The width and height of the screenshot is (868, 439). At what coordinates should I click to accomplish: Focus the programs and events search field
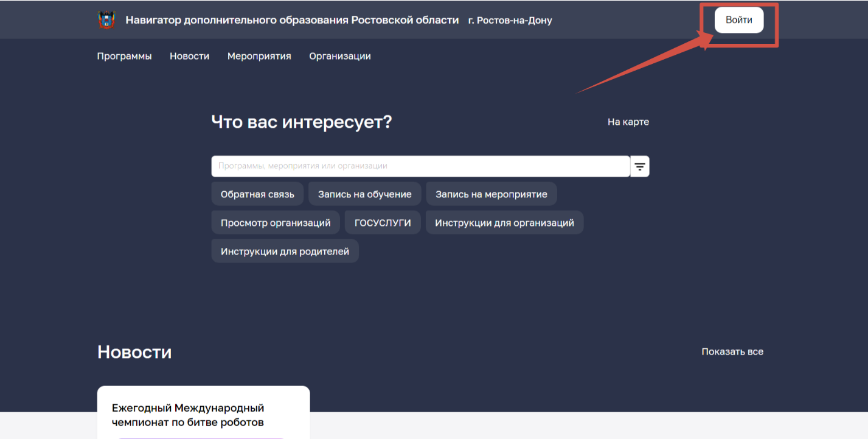tap(420, 166)
